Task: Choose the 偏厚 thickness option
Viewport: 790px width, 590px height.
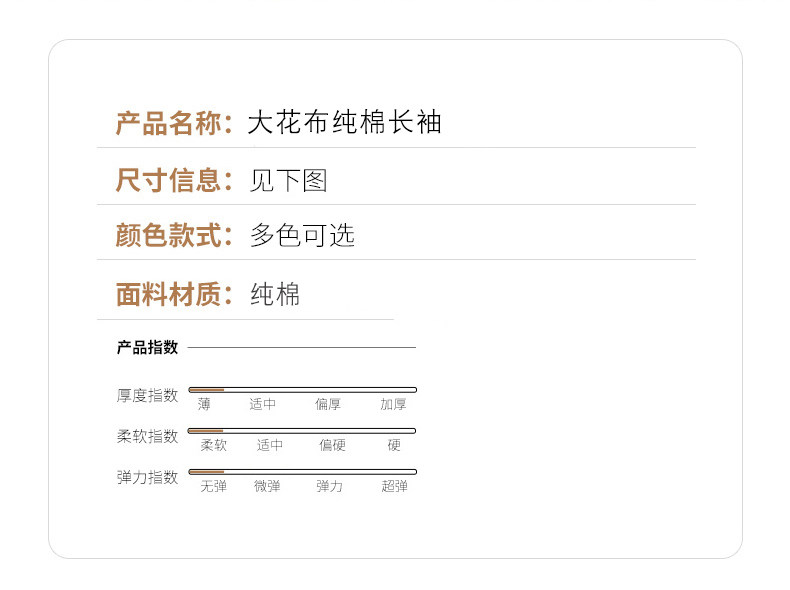Action: tap(328, 404)
